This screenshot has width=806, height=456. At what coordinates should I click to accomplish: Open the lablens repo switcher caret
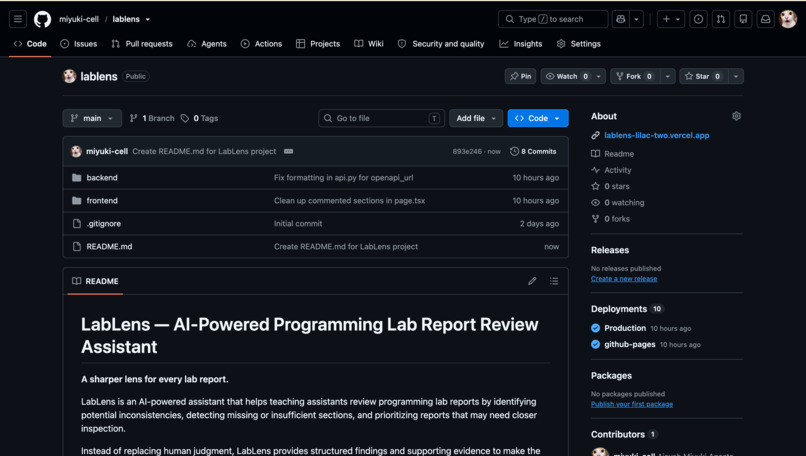[x=148, y=20]
